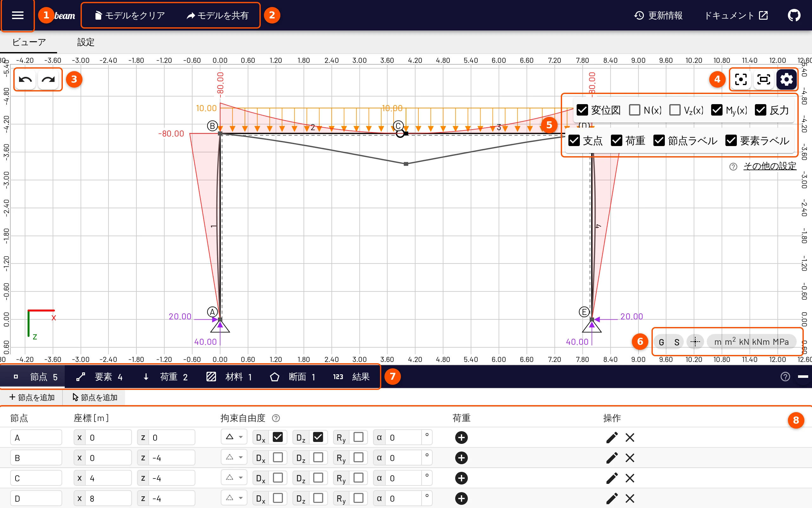Click モデルを共有 button
Image resolution: width=812 pixels, height=508 pixels.
click(217, 16)
